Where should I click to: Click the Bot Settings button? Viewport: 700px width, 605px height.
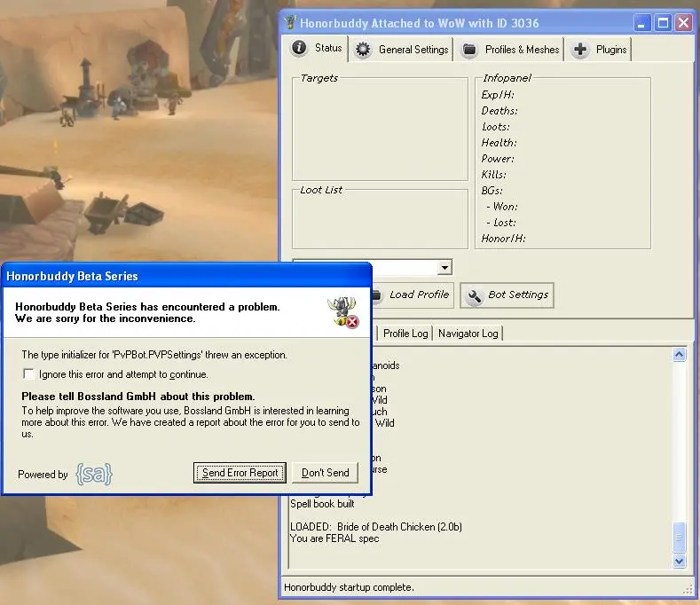pyautogui.click(x=507, y=295)
